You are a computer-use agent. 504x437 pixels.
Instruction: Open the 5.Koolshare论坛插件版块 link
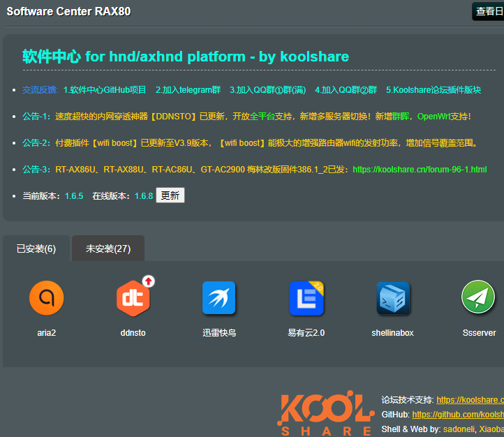coord(433,89)
